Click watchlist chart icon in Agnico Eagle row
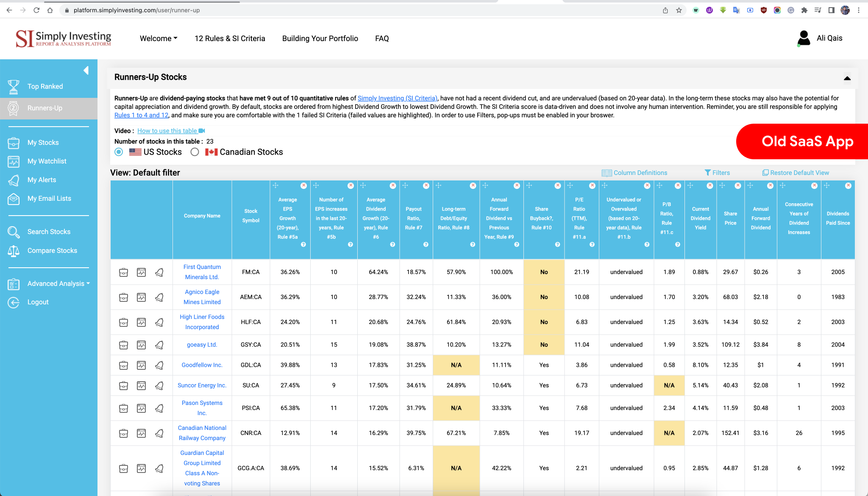 point(141,297)
